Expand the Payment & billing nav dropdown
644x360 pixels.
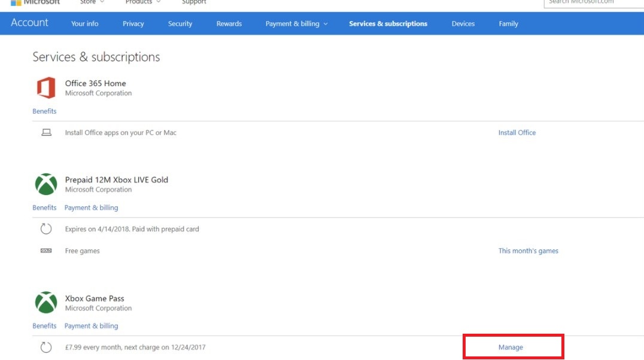point(296,24)
